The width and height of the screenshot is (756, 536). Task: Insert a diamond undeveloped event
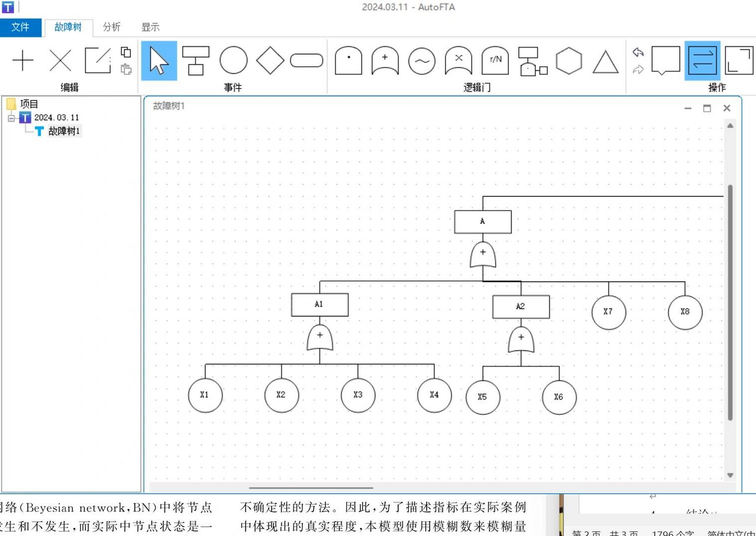[x=270, y=60]
